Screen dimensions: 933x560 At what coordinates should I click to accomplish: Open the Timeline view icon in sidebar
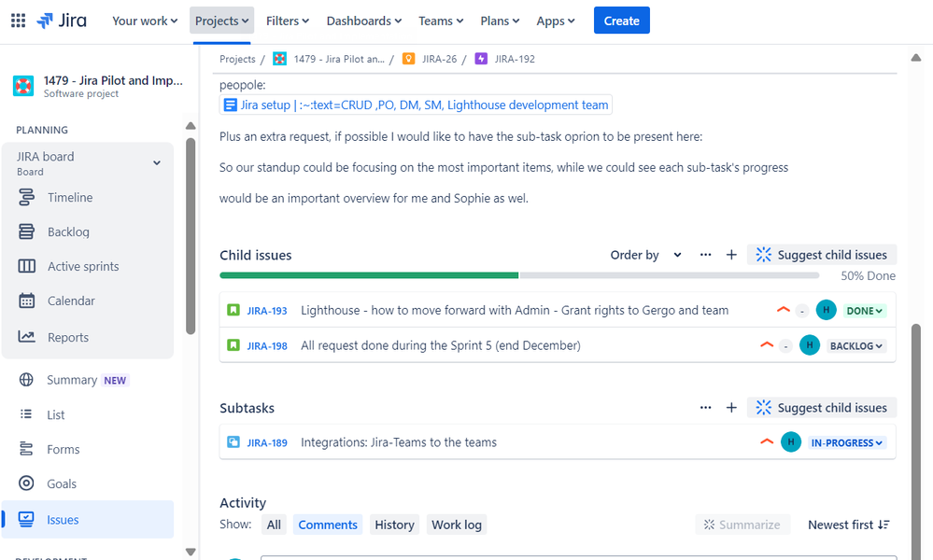click(x=26, y=197)
